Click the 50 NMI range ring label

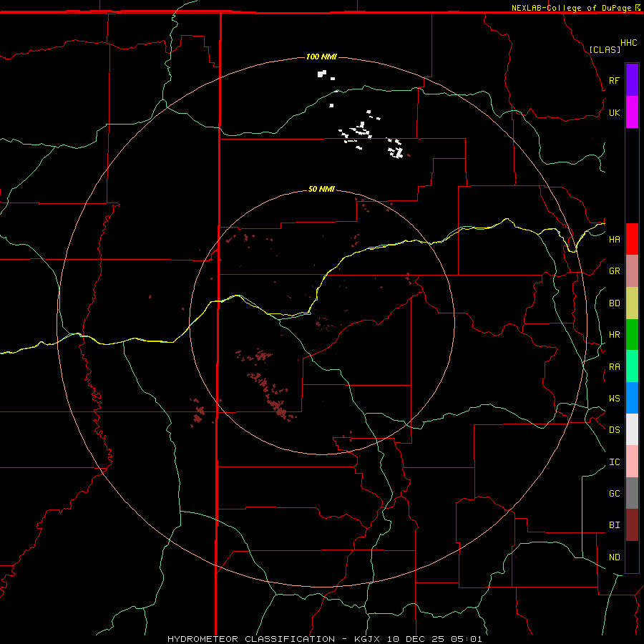click(x=321, y=189)
